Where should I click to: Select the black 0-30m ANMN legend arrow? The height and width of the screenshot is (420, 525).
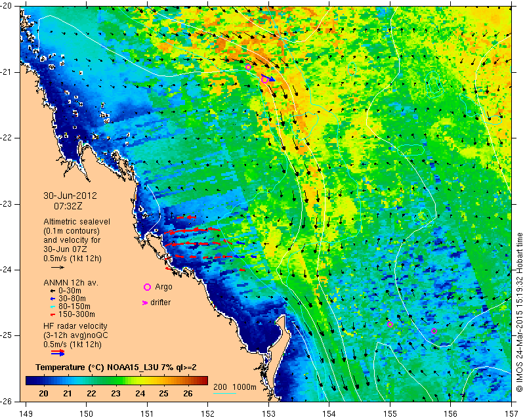point(52,291)
